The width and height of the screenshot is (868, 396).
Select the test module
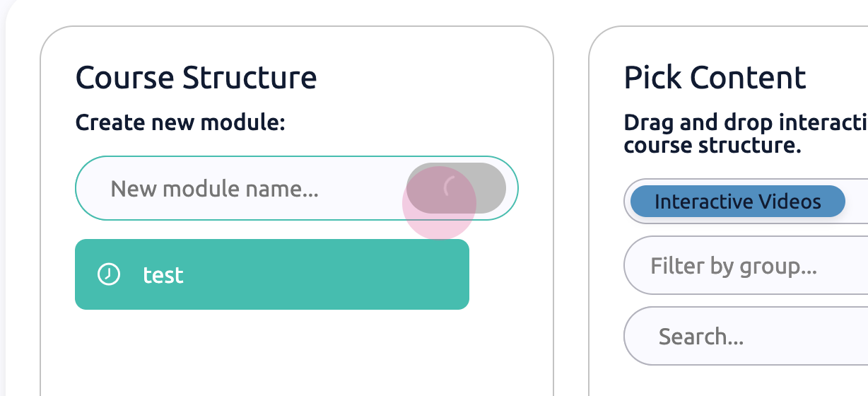point(271,274)
